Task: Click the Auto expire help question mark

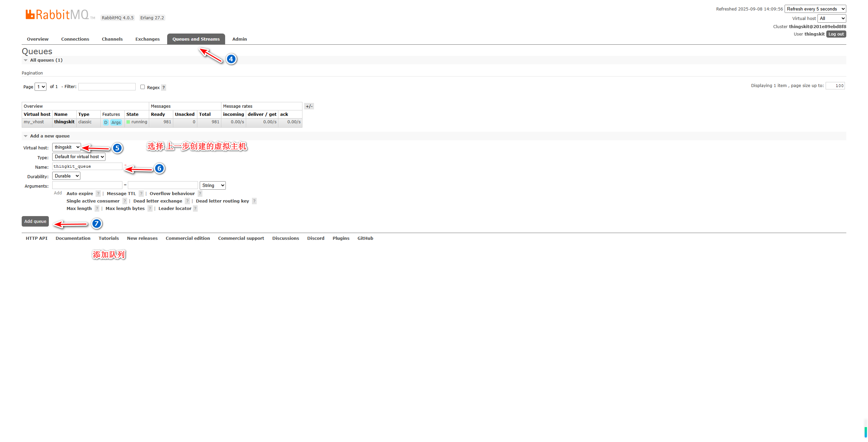Action: point(98,194)
